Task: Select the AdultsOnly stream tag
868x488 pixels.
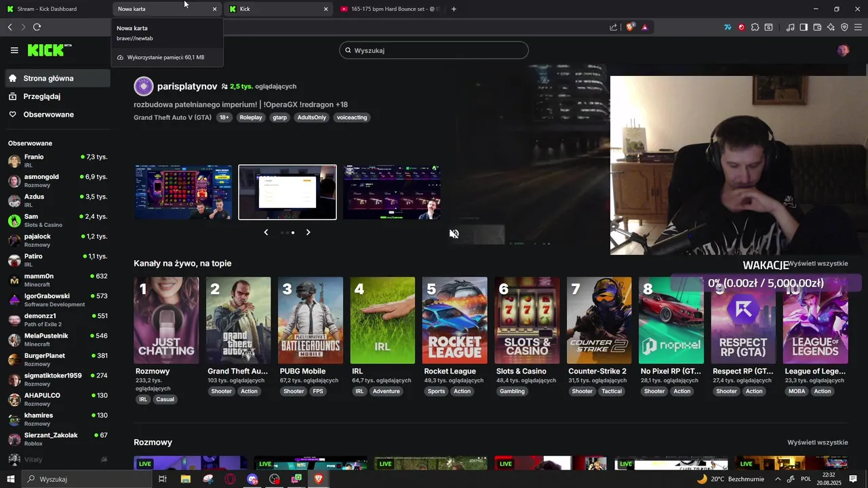Action: click(x=312, y=117)
